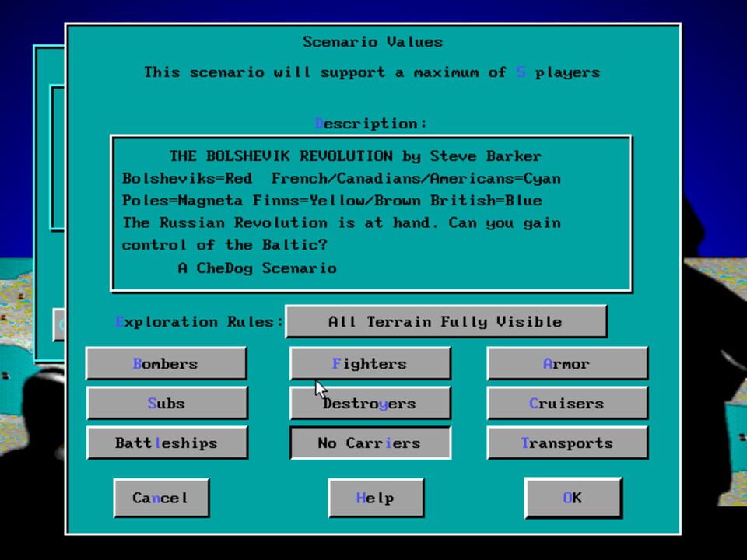Open Help for scenario settings

pos(376,497)
